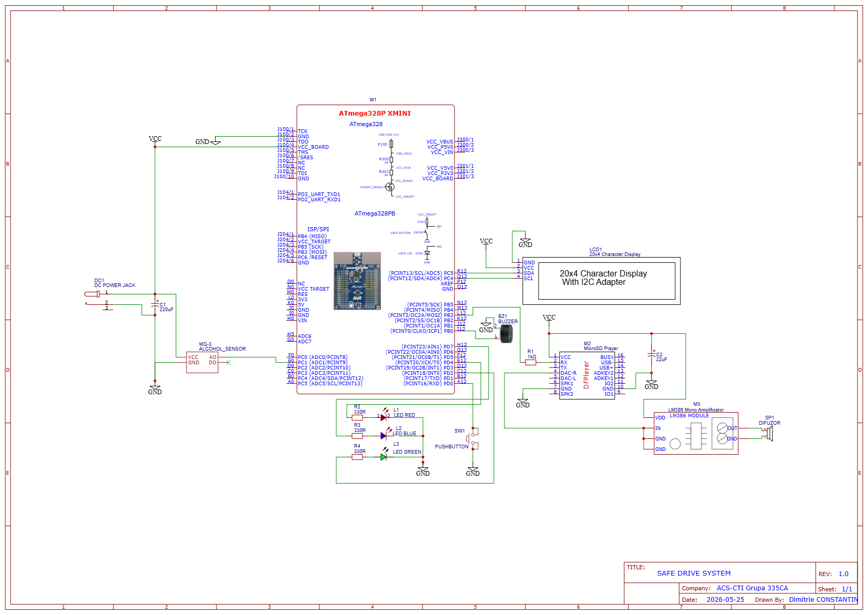Select the LM386 amplifier module block
868x615 pixels.
tap(696, 433)
